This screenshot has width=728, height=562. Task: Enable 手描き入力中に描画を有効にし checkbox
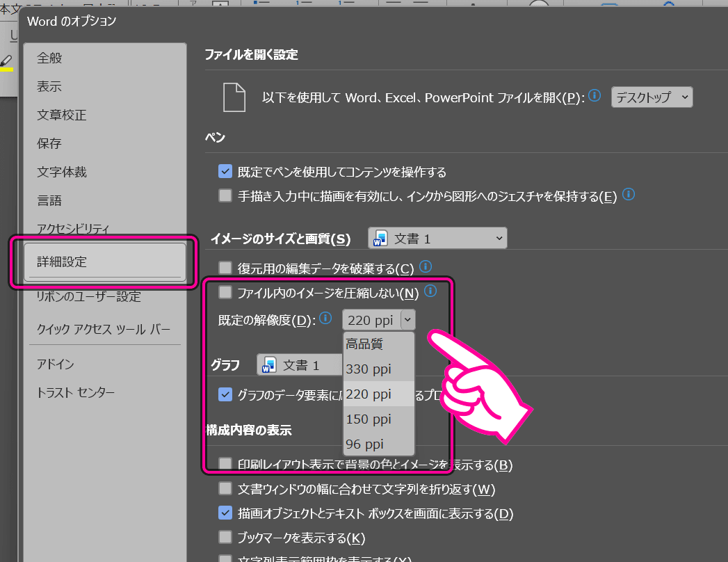point(225,195)
